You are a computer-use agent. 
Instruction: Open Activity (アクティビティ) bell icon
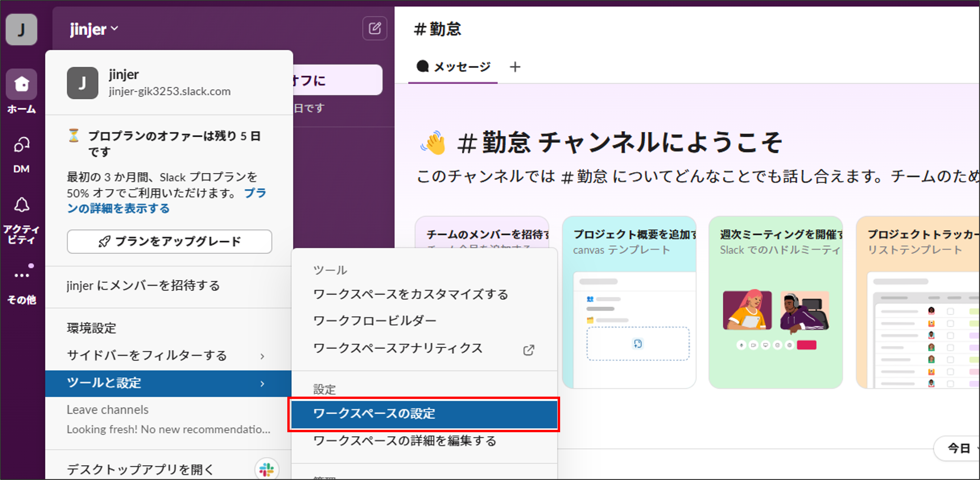[21, 205]
